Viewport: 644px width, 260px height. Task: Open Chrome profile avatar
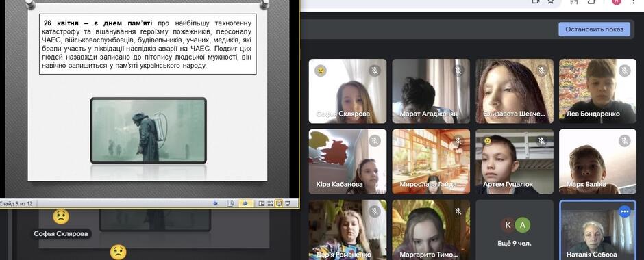coord(617,2)
